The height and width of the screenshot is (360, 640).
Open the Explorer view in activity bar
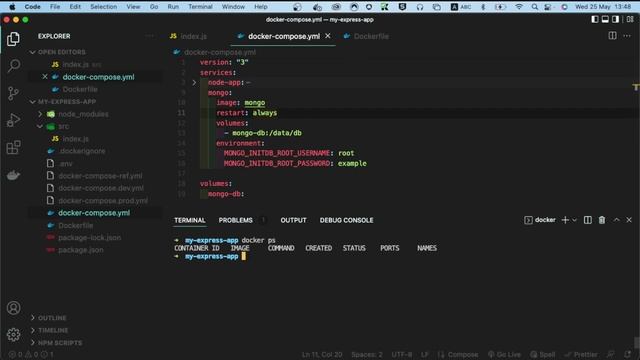pos(13,39)
